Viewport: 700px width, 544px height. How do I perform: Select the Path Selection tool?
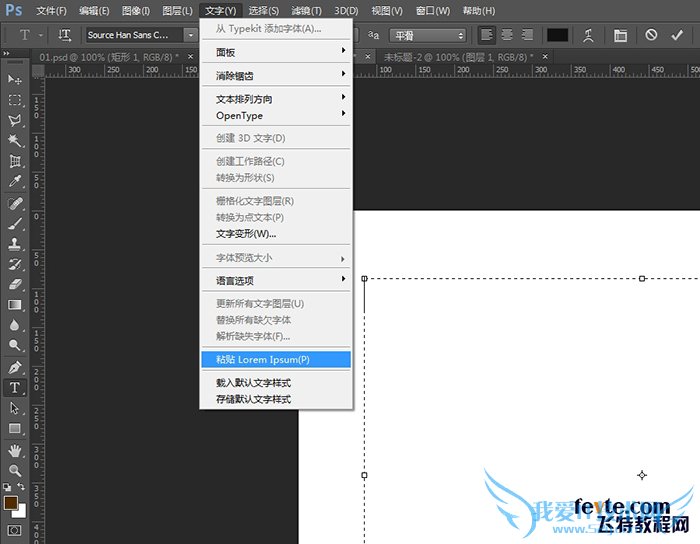(x=14, y=408)
